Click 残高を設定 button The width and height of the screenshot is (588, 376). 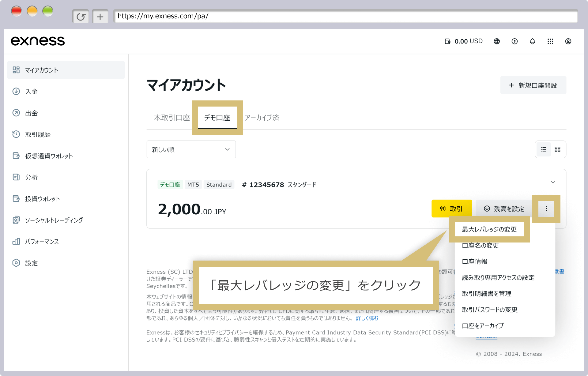coord(504,209)
